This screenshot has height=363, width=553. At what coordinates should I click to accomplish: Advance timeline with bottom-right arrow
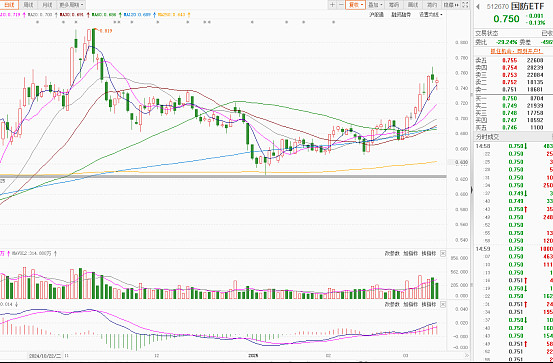click(467, 355)
